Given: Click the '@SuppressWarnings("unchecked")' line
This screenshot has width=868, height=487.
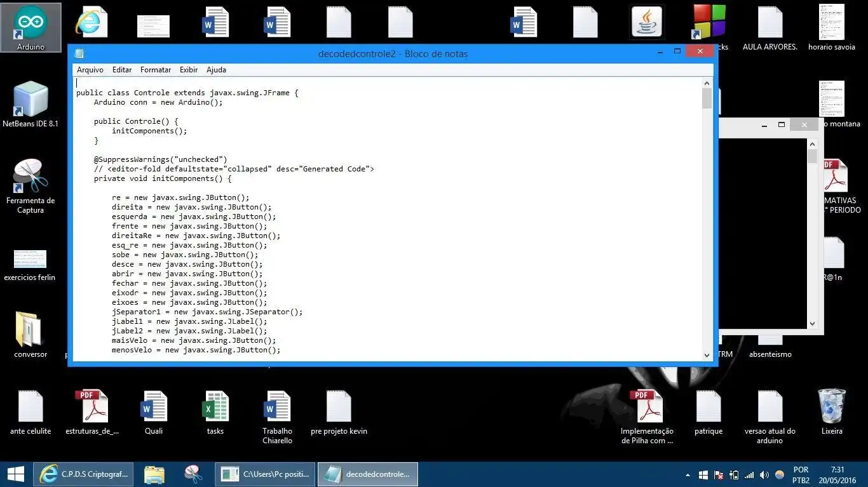Looking at the screenshot, I should [160, 159].
